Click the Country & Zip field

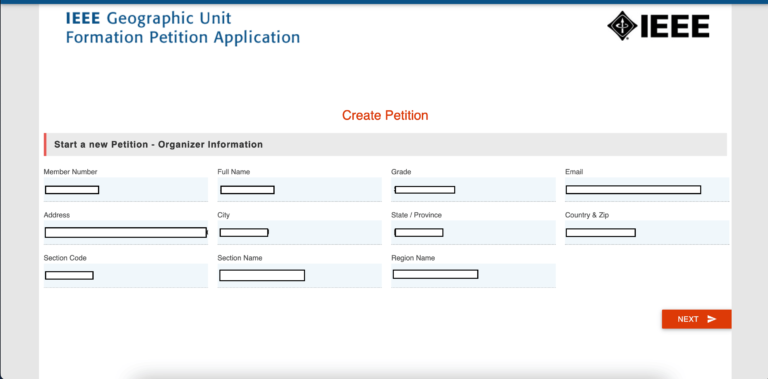pos(647,233)
